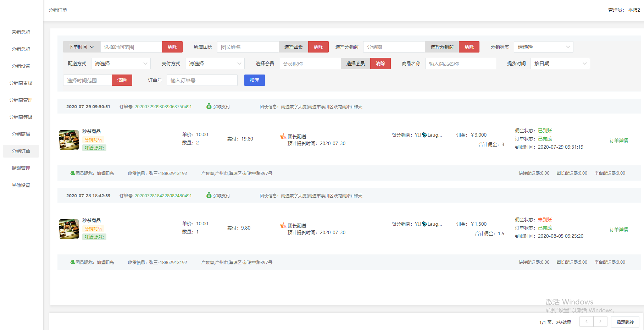The height and width of the screenshot is (330, 644).
Task: Expand the 分销状态 dropdown
Action: [543, 47]
